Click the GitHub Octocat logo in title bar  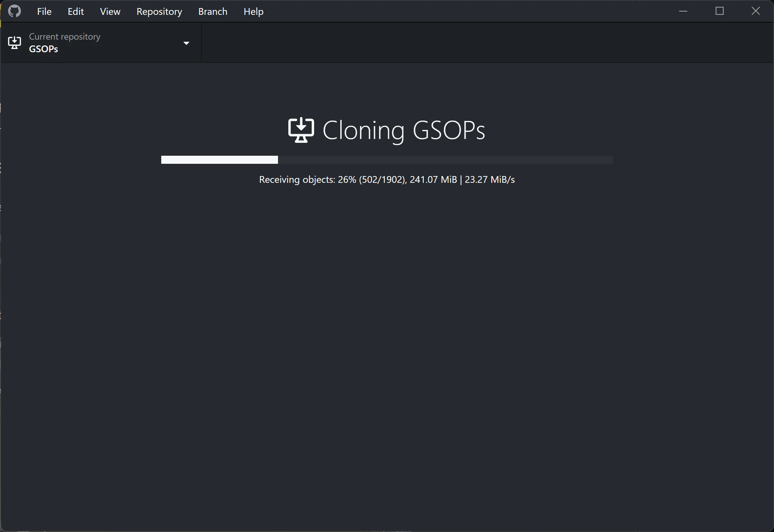pyautogui.click(x=14, y=11)
